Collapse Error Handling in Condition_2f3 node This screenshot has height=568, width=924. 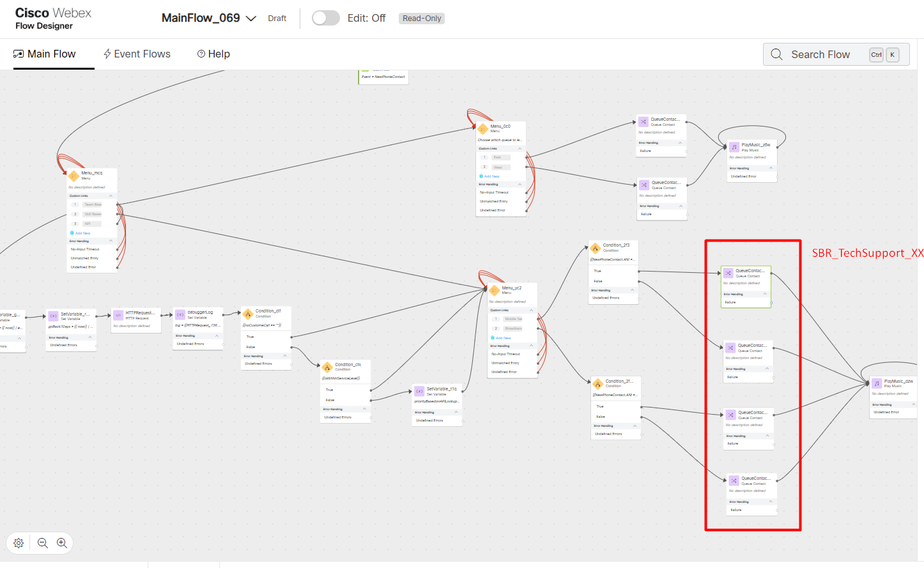632,290
